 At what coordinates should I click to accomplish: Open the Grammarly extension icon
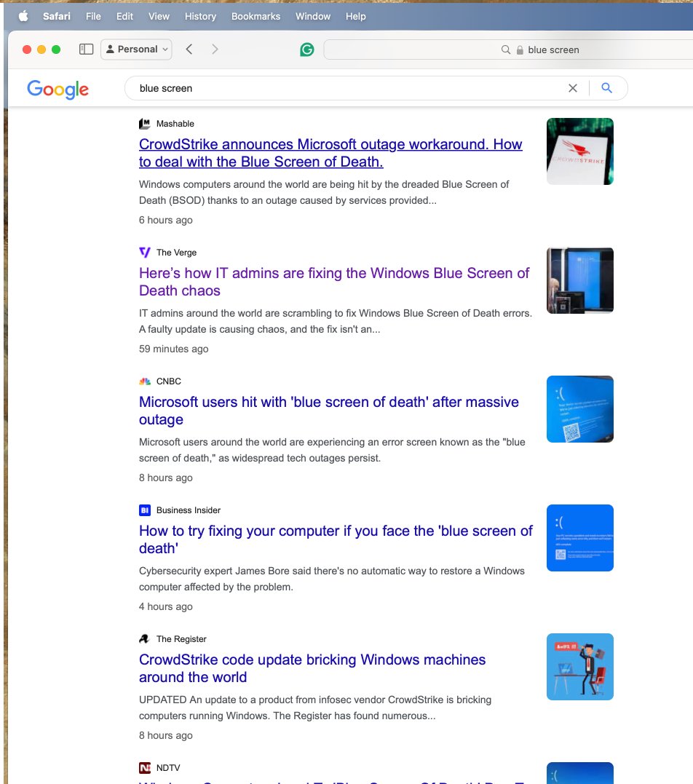(x=306, y=49)
